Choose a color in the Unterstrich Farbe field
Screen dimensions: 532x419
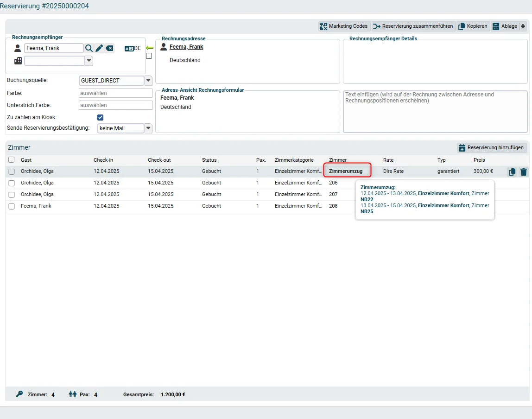[x=115, y=105]
